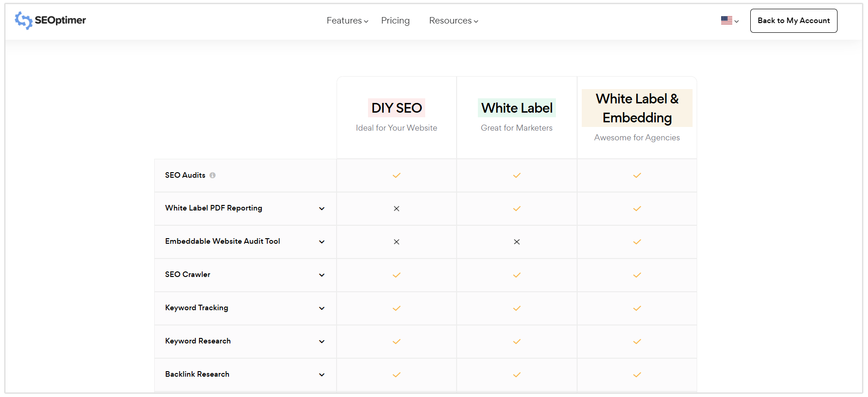Click White Label & Embedding checkmark for Keyword Research
Viewport: 868px width, 397px height.
tap(637, 342)
